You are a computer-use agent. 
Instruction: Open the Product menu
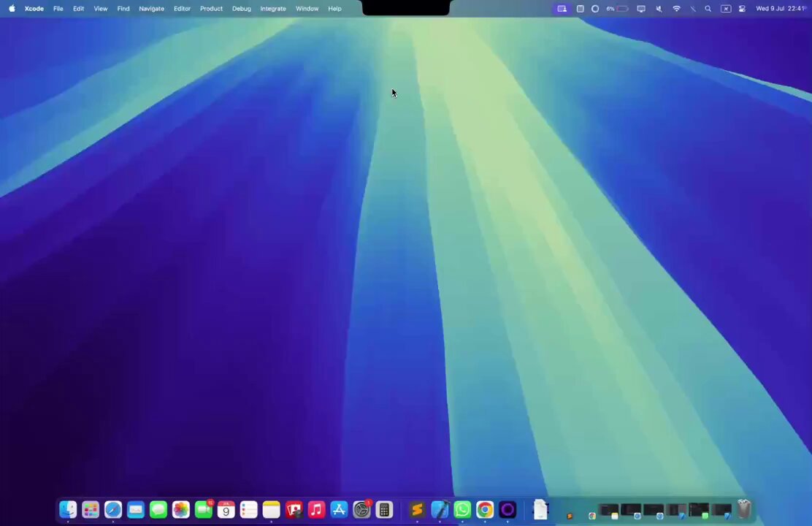pyautogui.click(x=211, y=8)
